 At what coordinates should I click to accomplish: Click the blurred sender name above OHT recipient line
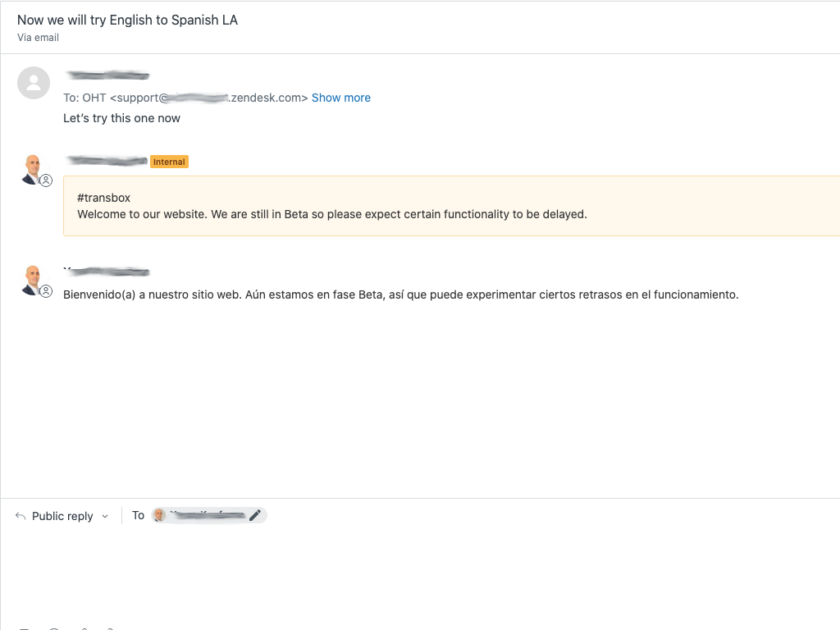107,75
